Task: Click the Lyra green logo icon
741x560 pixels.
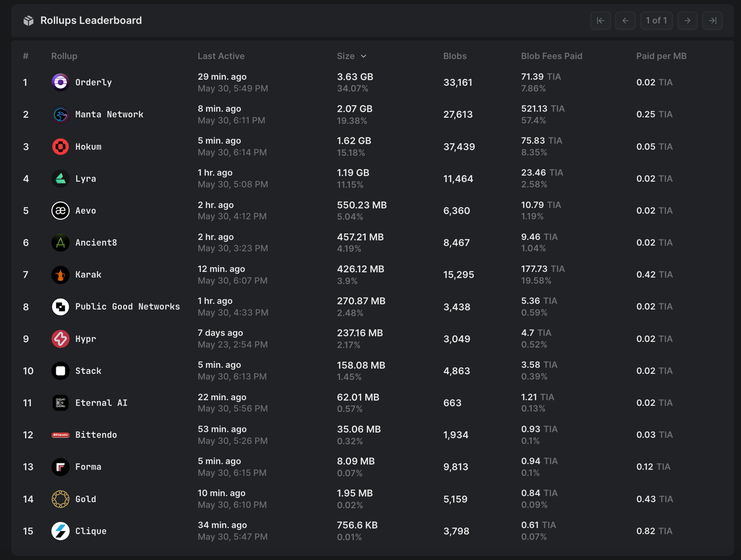Action: point(60,178)
